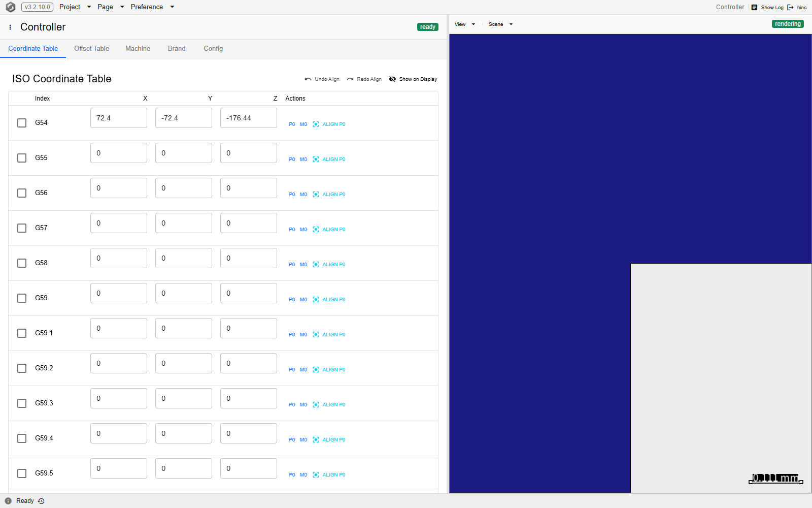812x508 pixels.
Task: Switch to the Coordinate Table tab
Action: pos(33,49)
